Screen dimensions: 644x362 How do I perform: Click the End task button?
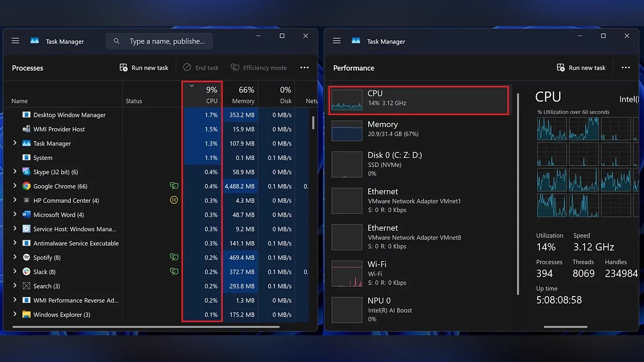(x=201, y=68)
